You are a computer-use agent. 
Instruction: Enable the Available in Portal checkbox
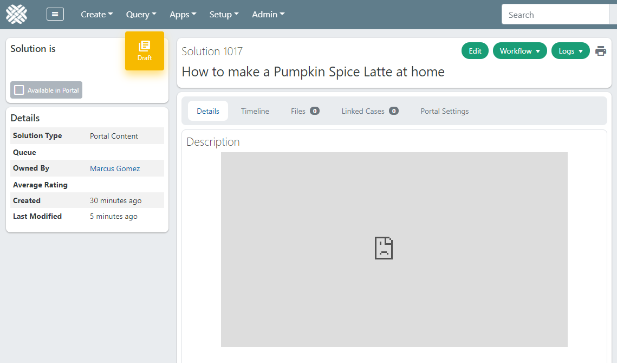(x=20, y=90)
